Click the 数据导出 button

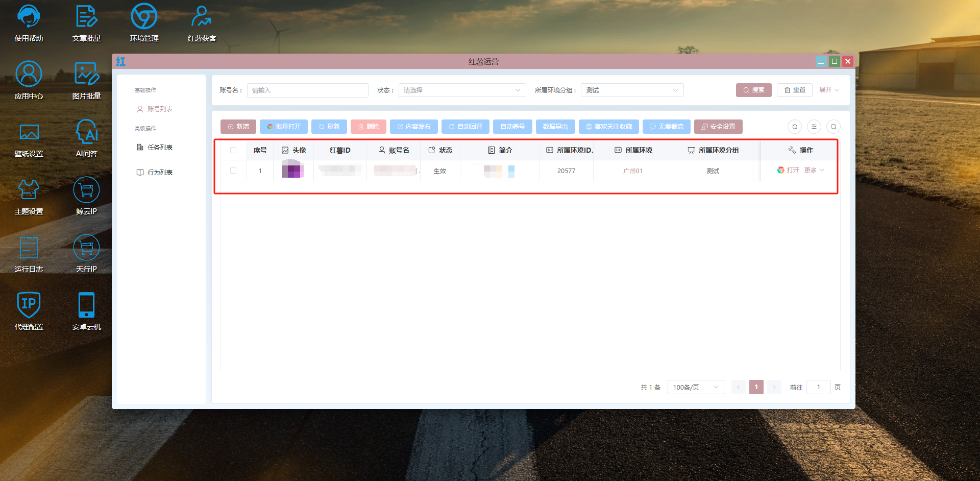555,127
